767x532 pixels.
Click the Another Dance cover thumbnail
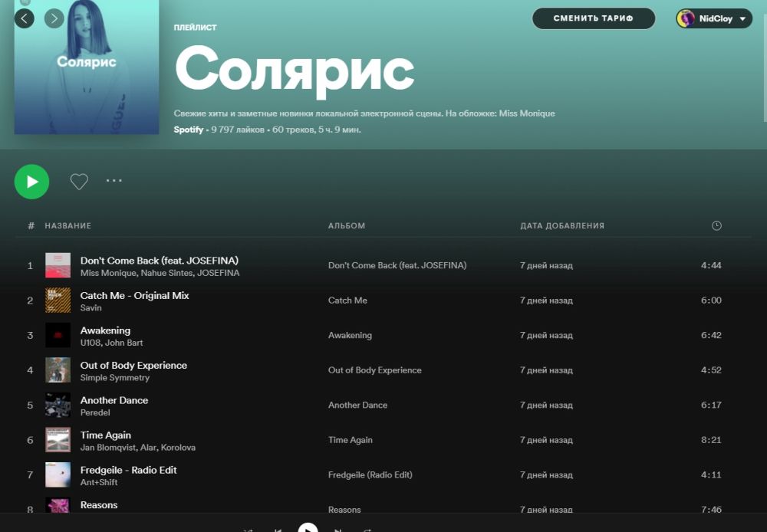pos(58,405)
